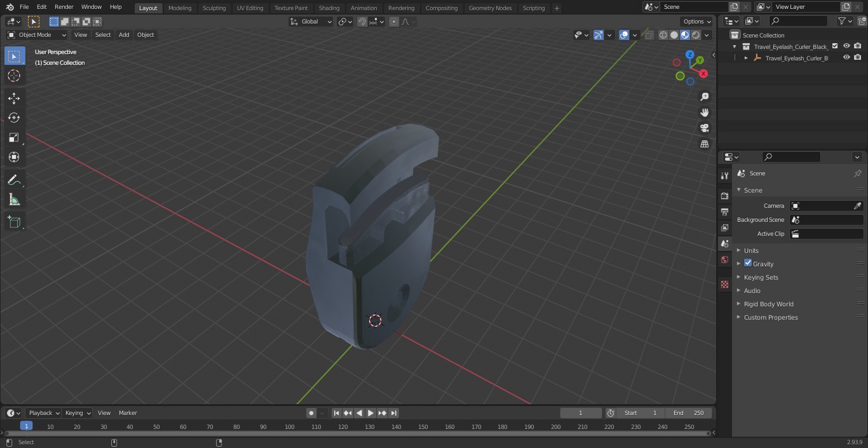Activate the Select Box tool
868x448 pixels.
click(x=14, y=56)
